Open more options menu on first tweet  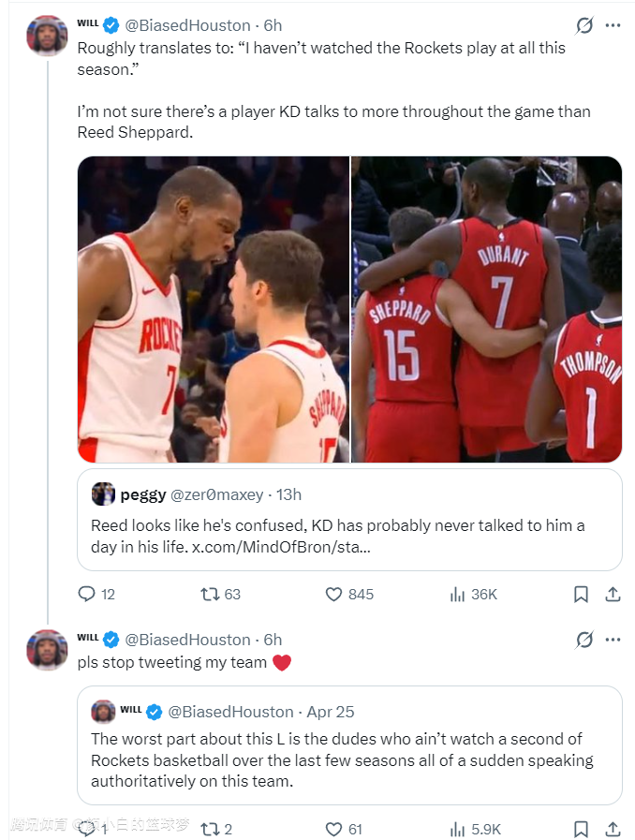point(613,25)
